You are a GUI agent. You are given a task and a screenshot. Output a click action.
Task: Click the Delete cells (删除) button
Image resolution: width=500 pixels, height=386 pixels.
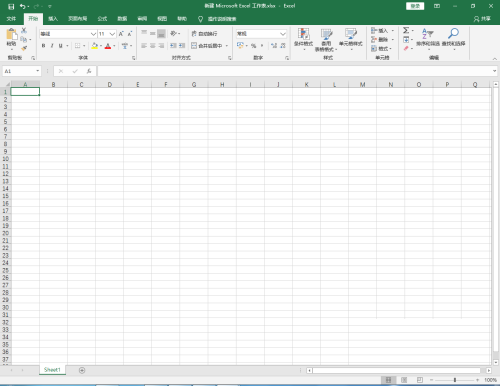pos(383,40)
